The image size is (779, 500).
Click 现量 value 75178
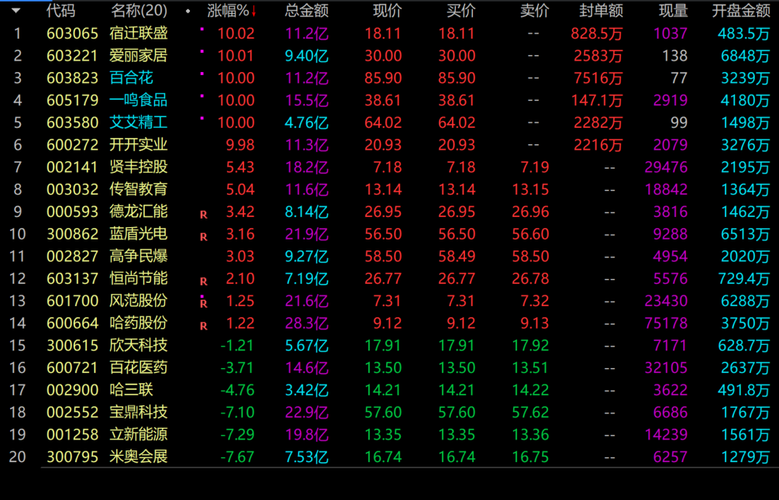point(666,323)
